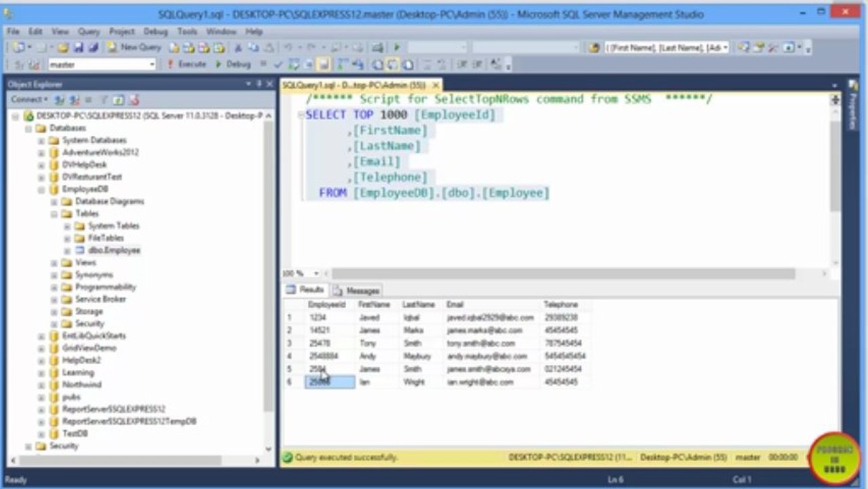The width and height of the screenshot is (868, 489).
Task: Select the Programmability folder
Action: 105,287
